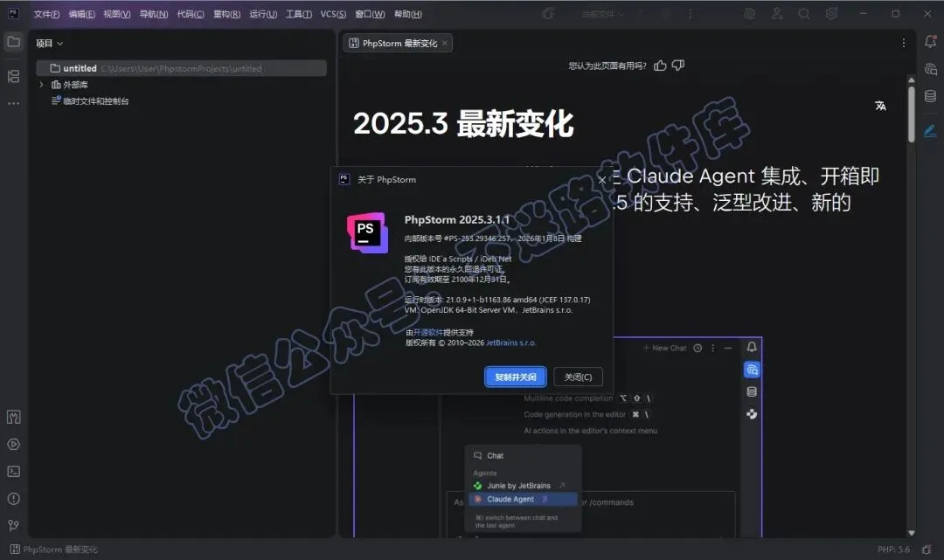Screen dimensions: 944x560
Task: Open the Git version control icon
Action: [13, 526]
